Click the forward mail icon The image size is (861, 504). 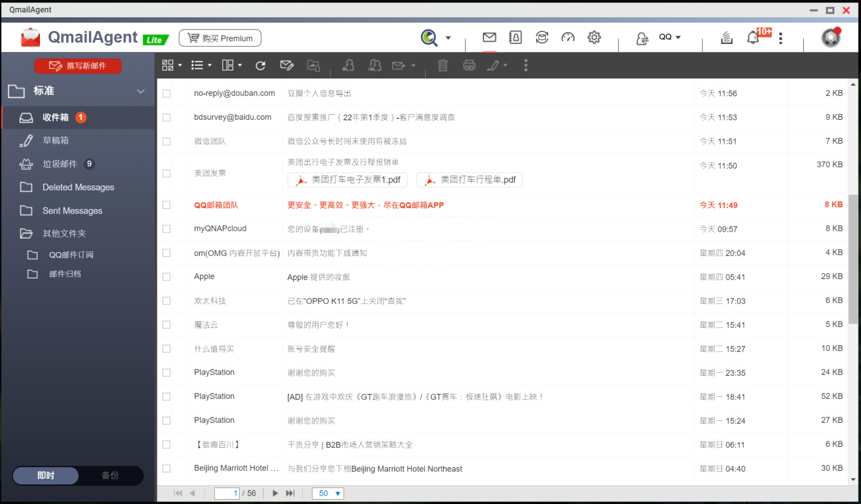(398, 65)
